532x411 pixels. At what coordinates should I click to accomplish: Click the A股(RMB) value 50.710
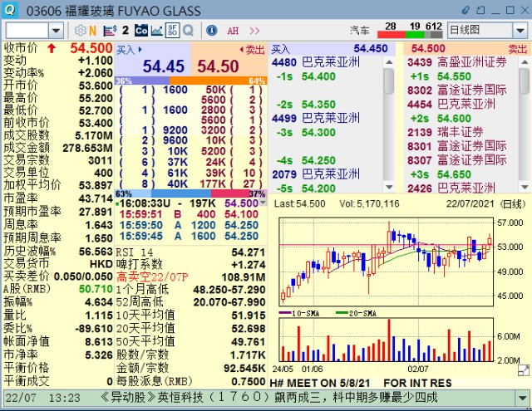click(96, 289)
